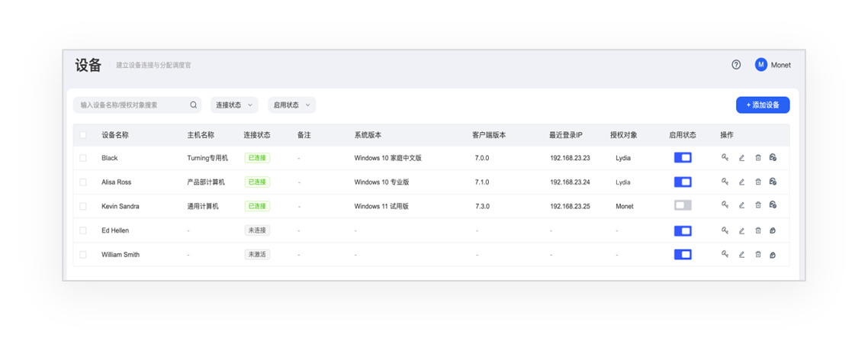
Task: Click the 未激活 status tag for William Smith
Action: tap(257, 255)
